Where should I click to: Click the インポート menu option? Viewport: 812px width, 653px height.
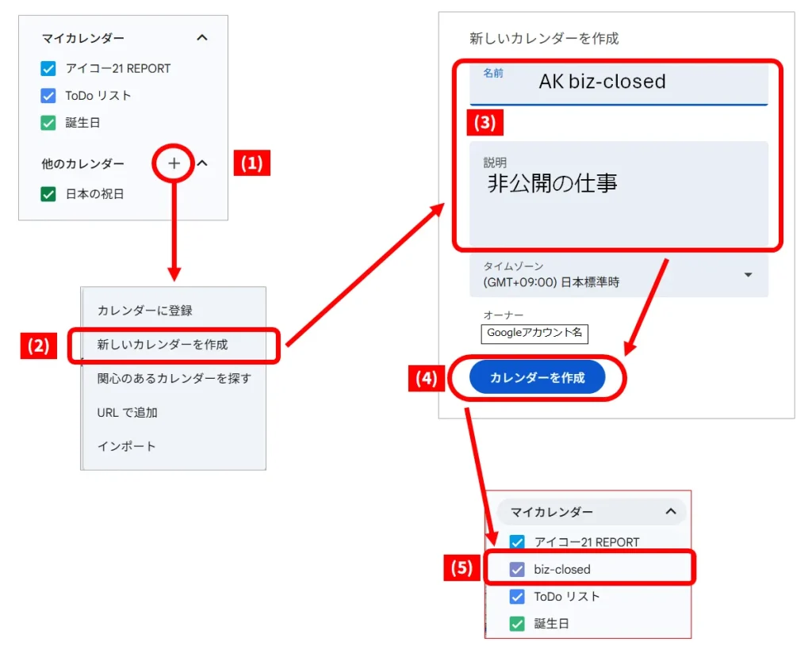tap(127, 446)
